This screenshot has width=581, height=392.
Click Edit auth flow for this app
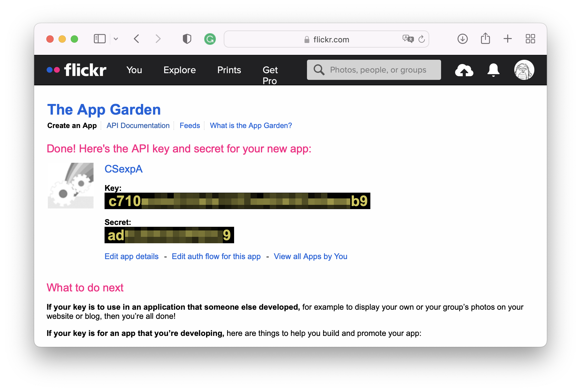pos(216,256)
